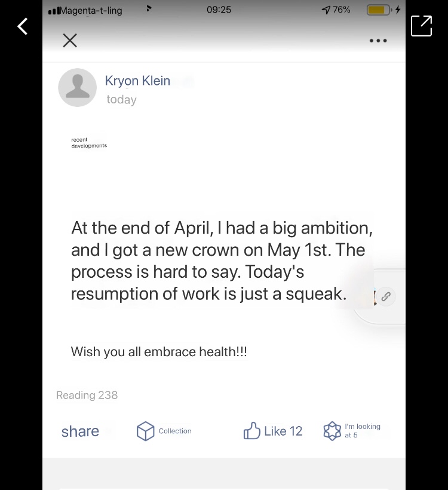Tap the floating chain link icon
Screen dimensions: 448x490
point(386,296)
